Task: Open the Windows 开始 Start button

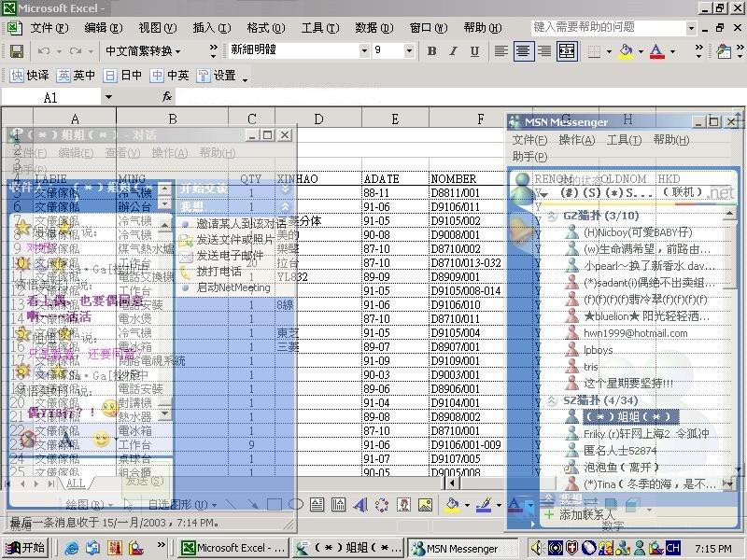Action: pos(25,548)
